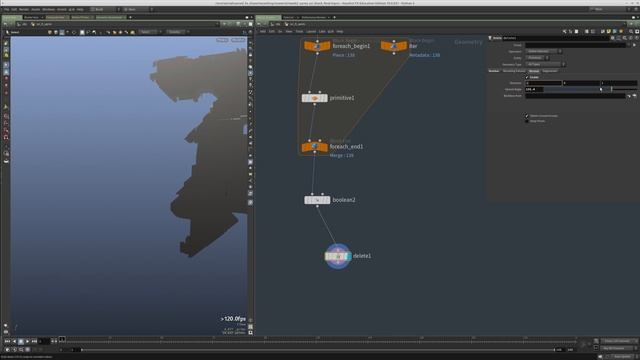Click the group selection arrow beside Group field

[x=634, y=45]
